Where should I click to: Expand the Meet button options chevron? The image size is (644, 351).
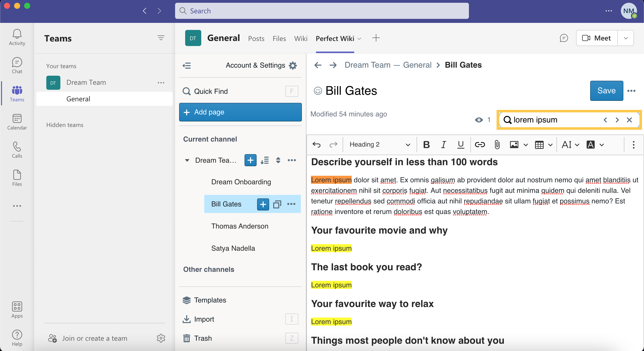(626, 38)
